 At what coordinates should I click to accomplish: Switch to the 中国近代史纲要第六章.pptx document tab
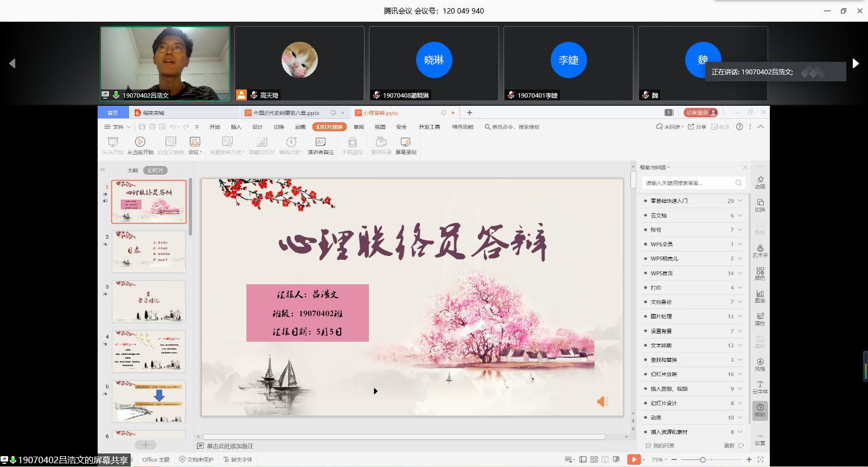[x=286, y=113]
